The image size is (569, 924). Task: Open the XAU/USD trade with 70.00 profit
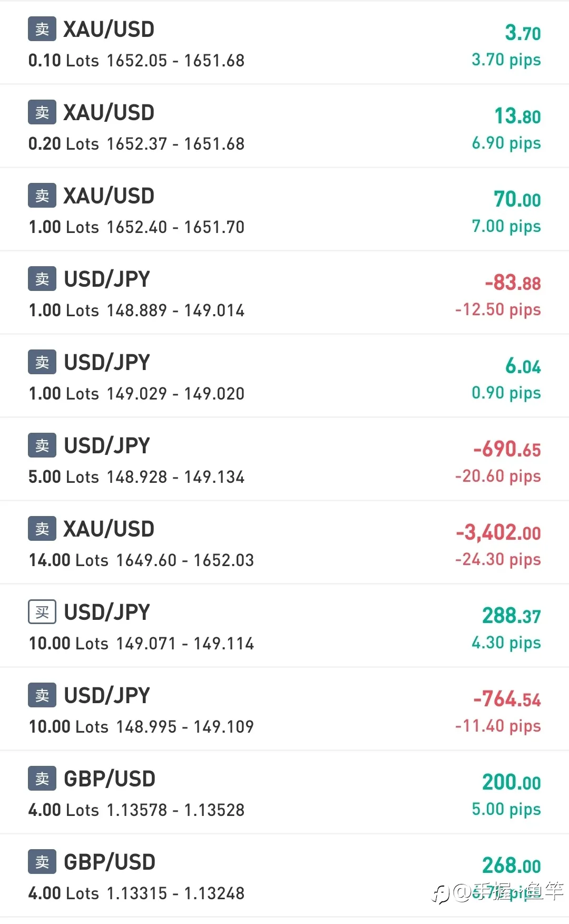point(284,209)
